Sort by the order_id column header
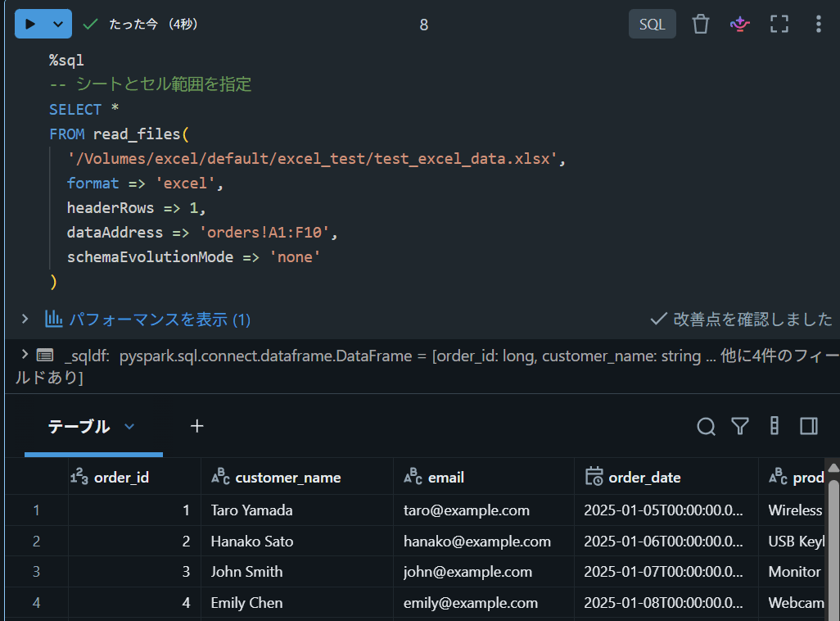The image size is (840, 621). tap(121, 478)
